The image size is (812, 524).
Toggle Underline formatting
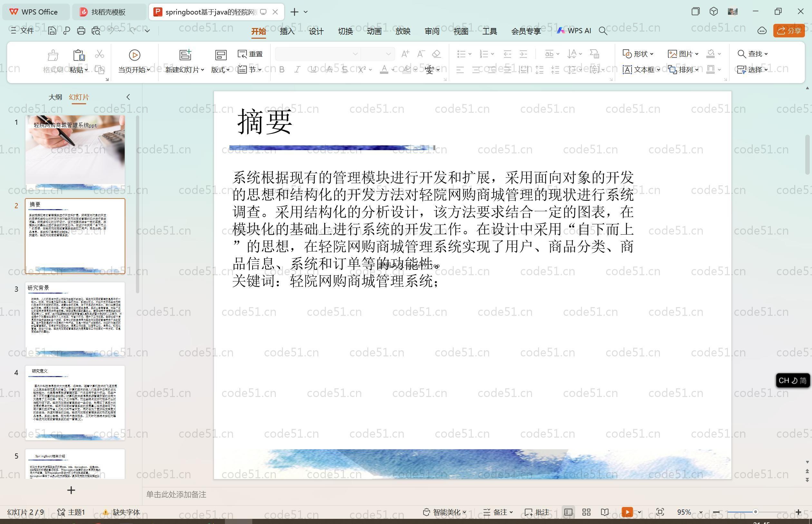[313, 70]
